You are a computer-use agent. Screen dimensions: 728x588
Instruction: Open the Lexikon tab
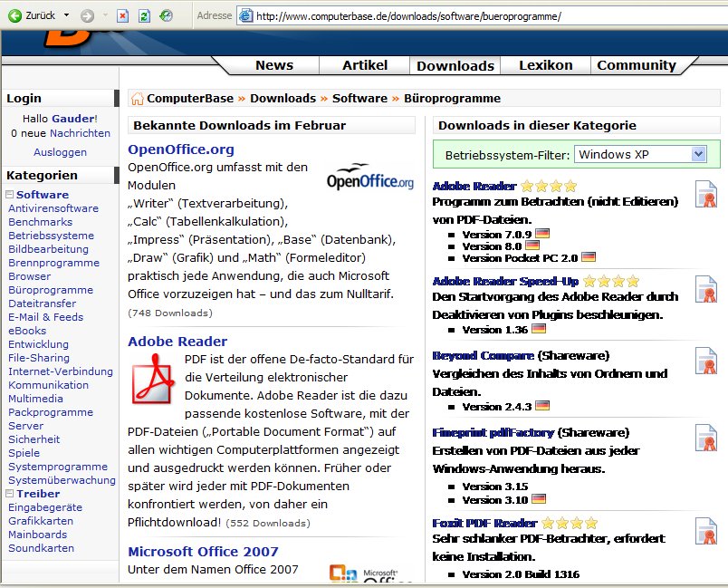pos(545,65)
